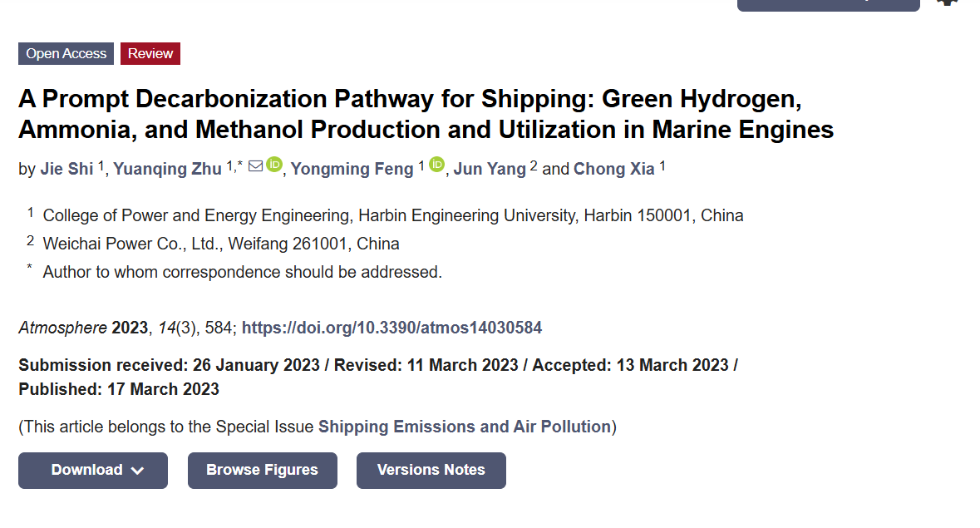Click the email envelope icon beside Yuanqing Zhu

pyautogui.click(x=256, y=166)
